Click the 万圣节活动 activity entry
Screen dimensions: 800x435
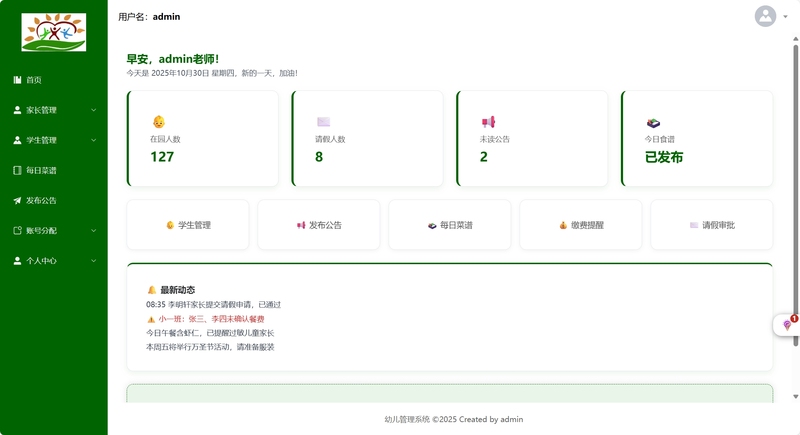pyautogui.click(x=210, y=347)
